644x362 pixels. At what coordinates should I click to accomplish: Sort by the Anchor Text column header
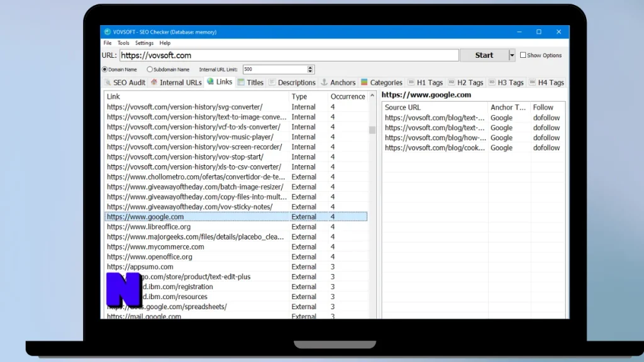click(509, 107)
